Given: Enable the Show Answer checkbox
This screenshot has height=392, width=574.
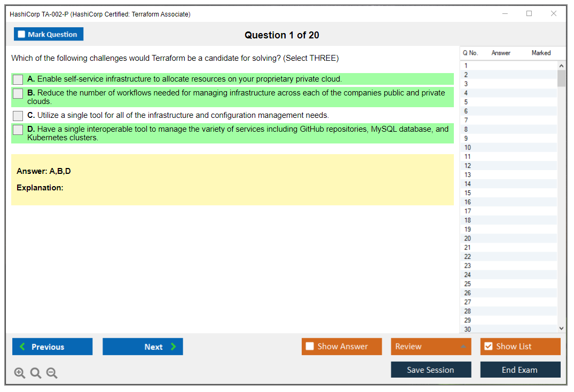Looking at the screenshot, I should tap(310, 347).
